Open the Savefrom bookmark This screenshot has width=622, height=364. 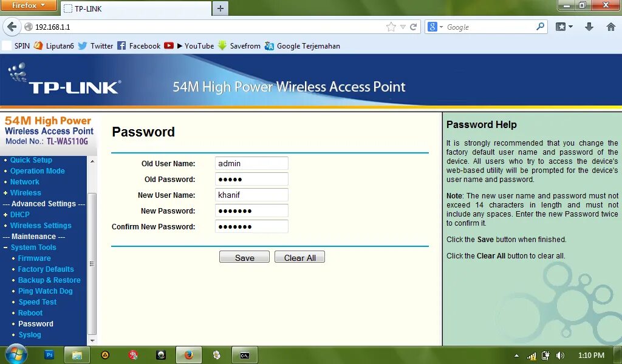click(239, 46)
